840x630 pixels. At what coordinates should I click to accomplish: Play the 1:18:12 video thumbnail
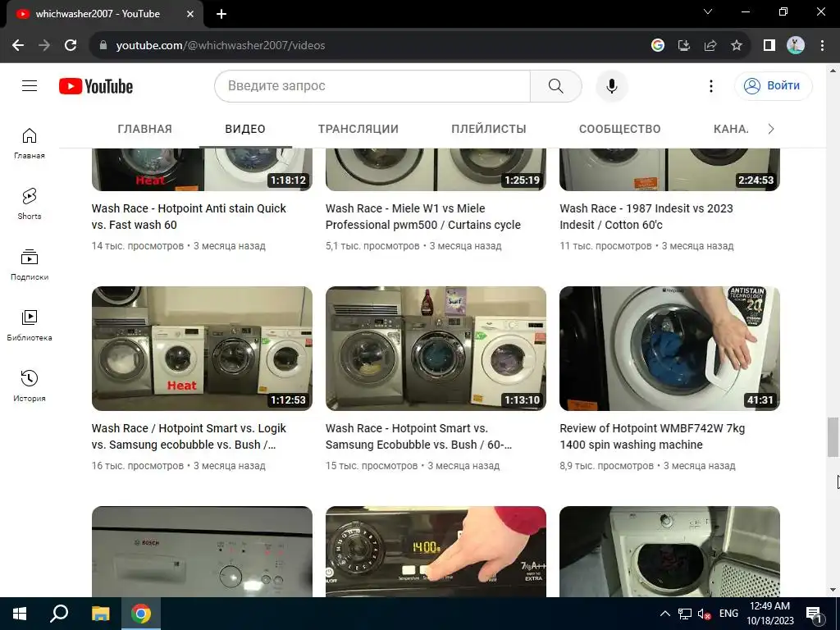pos(202,169)
